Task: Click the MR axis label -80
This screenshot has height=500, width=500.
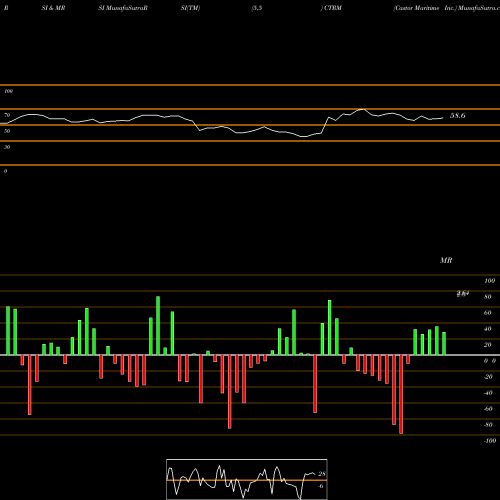Action: [x=488, y=425]
